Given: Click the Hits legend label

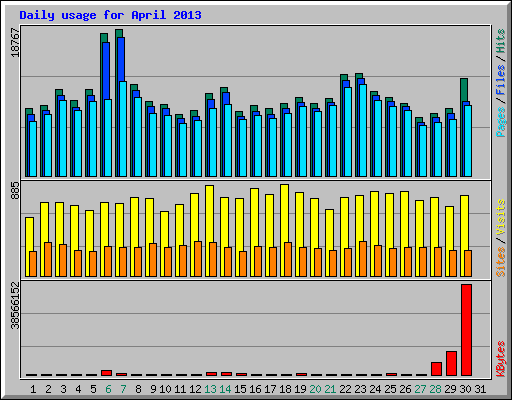Looking at the screenshot, I should pyautogui.click(x=501, y=41).
